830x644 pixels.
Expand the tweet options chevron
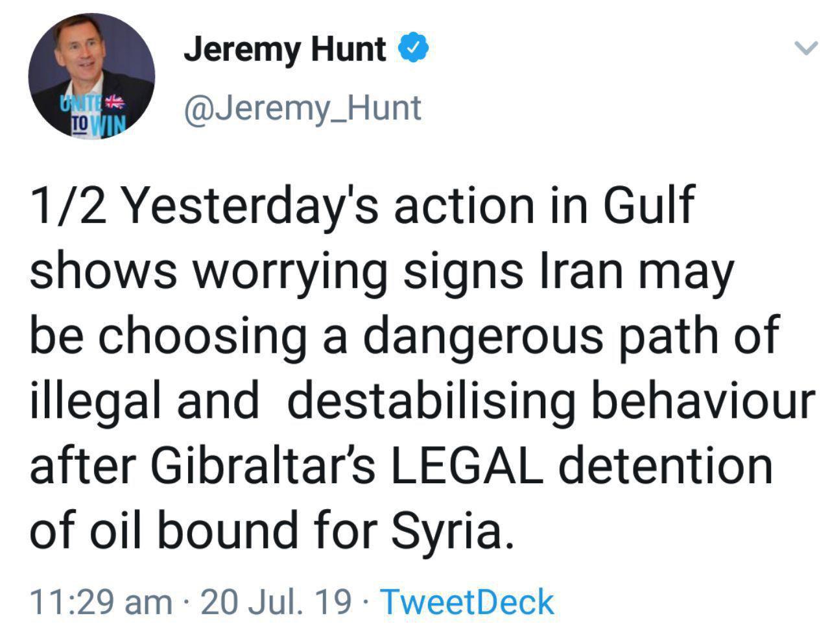point(805,48)
